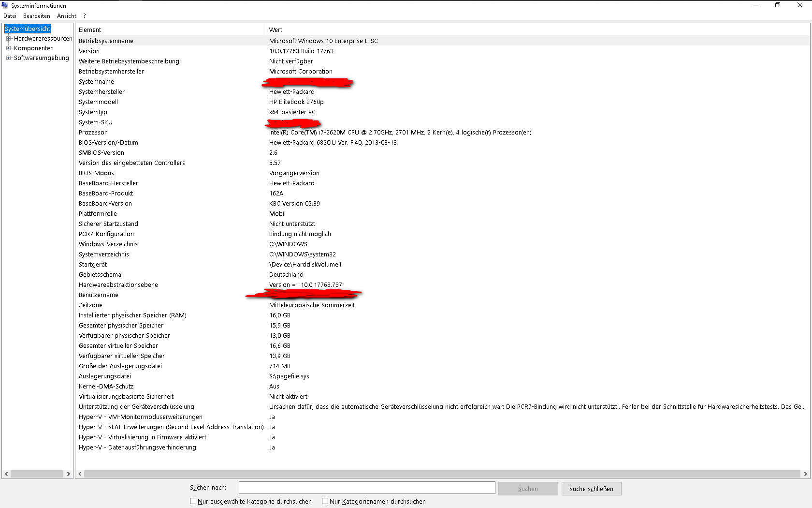812x508 pixels.
Task: Expand the Komponenten tree node
Action: point(8,48)
